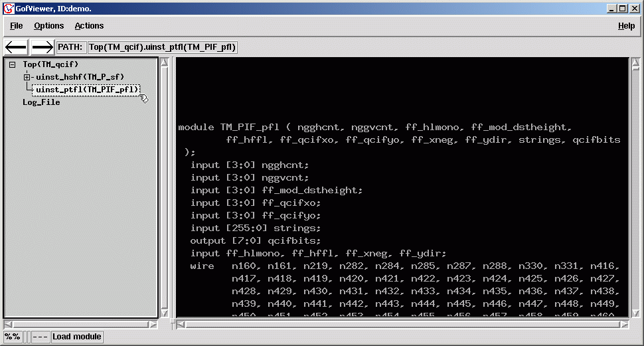Screen dimensions: 644x346
Task: Click the %% status indicator
Action: coord(13,337)
